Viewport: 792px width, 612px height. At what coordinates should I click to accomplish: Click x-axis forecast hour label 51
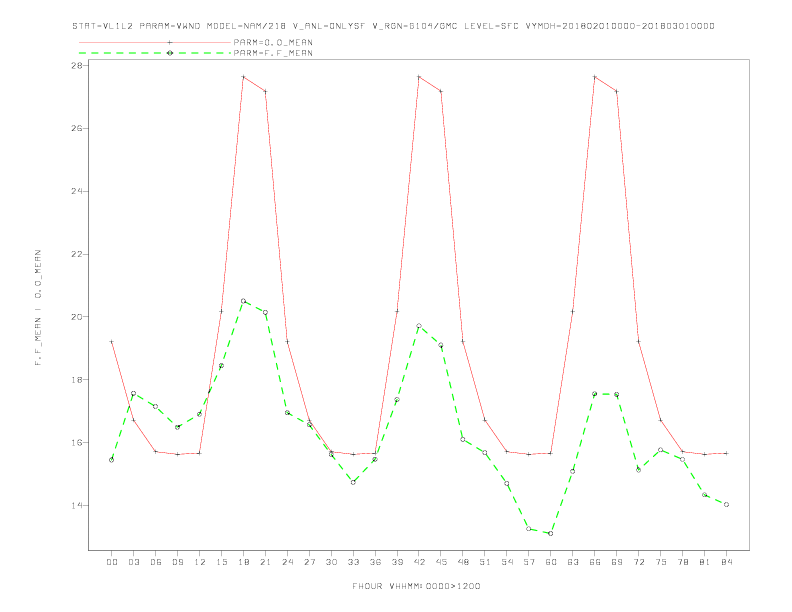485,562
